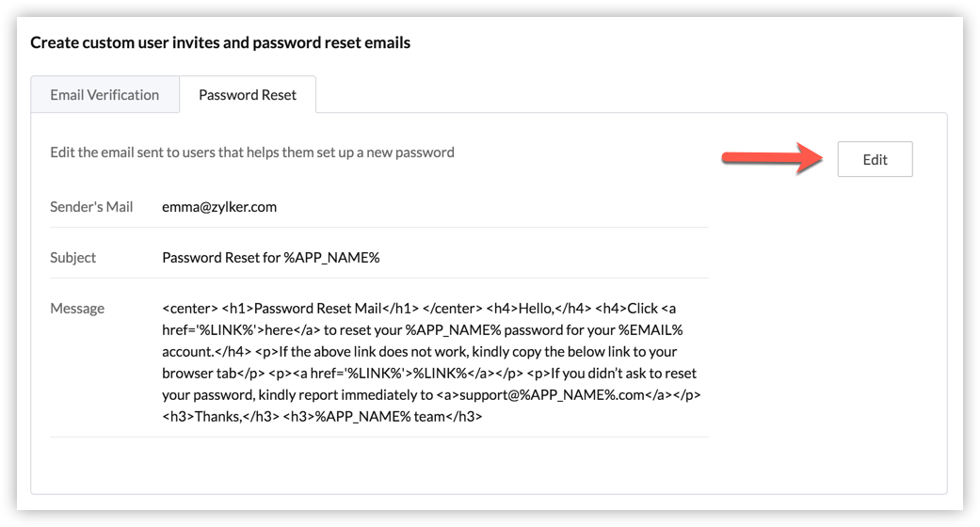Select the subject text Password Reset for %APP_NAME%
The width and height of the screenshot is (980, 527).
(271, 258)
